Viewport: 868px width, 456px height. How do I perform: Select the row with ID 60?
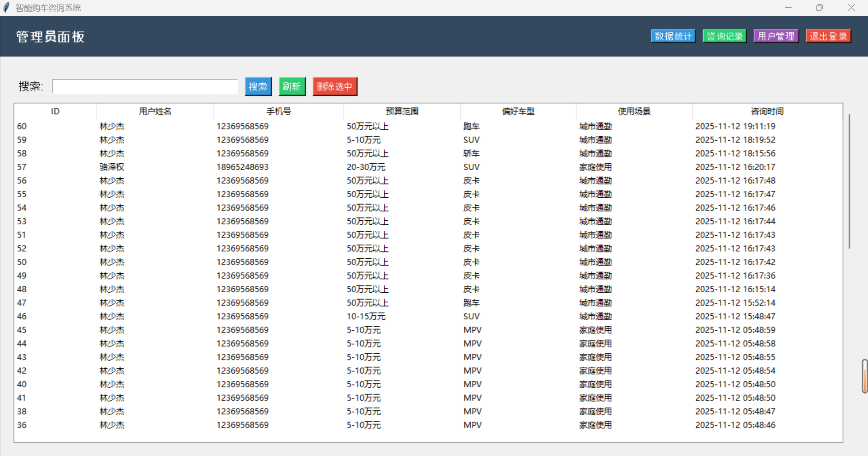tap(428, 126)
